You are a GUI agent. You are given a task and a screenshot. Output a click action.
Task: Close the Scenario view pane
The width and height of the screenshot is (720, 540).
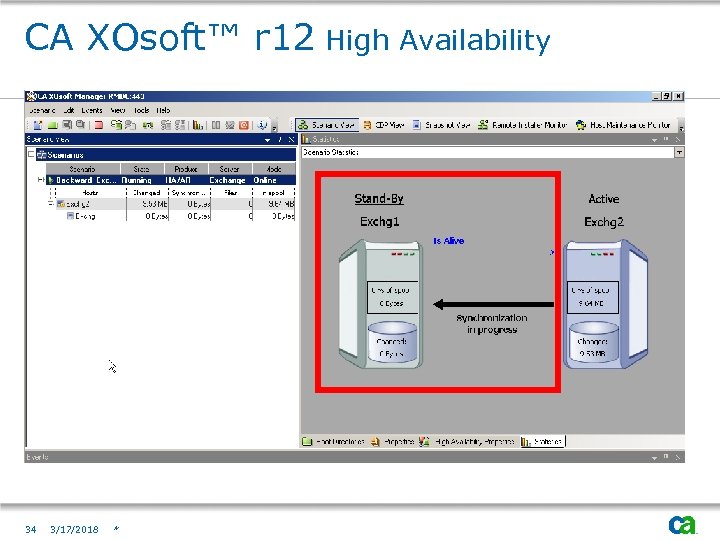291,140
